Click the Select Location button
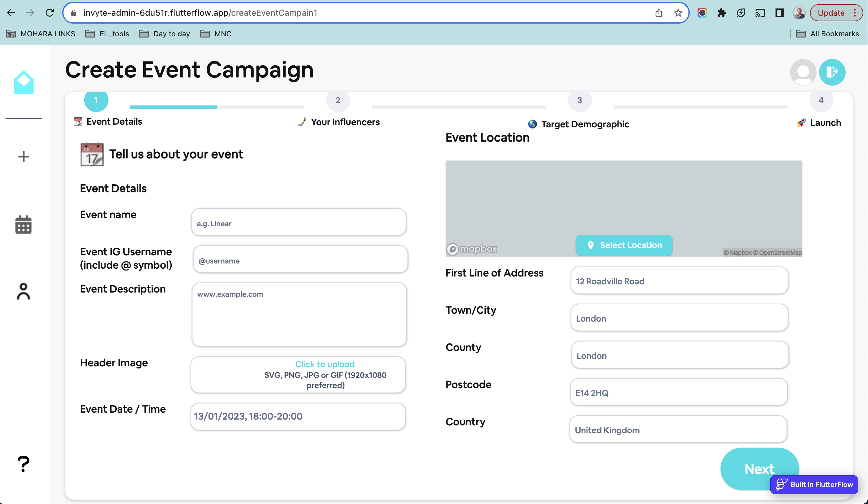 (624, 245)
